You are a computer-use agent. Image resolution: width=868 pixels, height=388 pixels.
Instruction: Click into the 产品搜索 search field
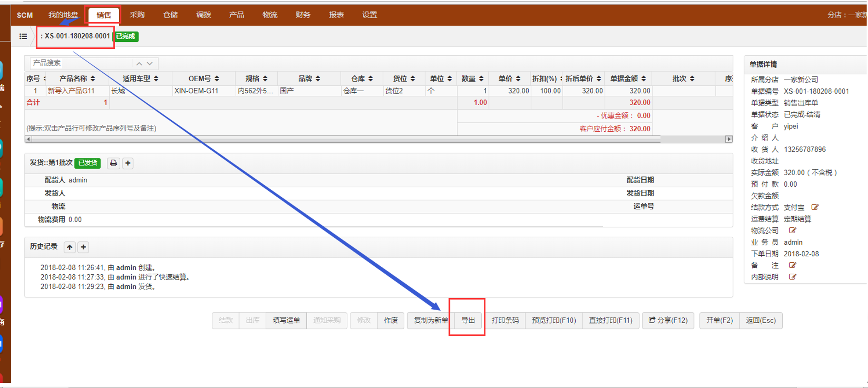tap(81, 63)
